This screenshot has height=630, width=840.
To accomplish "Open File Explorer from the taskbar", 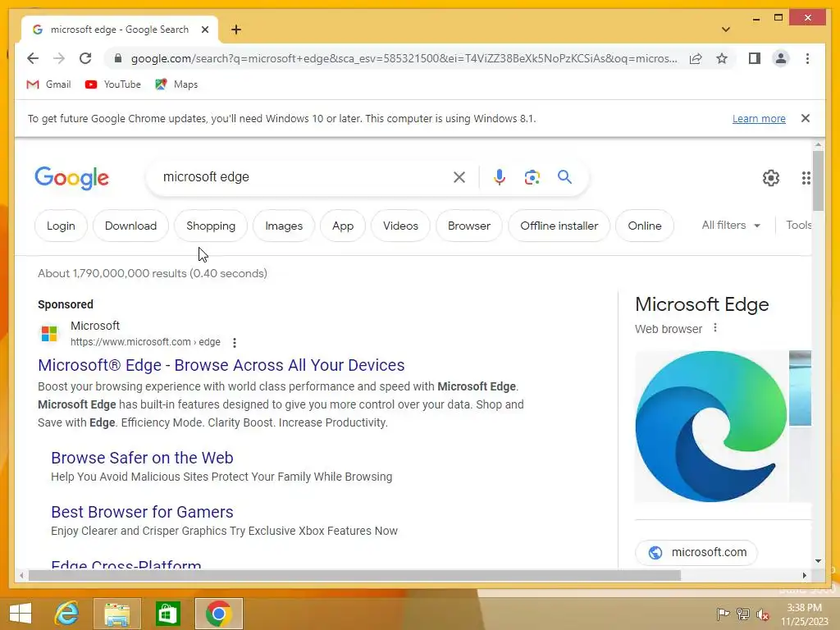I will point(117,614).
